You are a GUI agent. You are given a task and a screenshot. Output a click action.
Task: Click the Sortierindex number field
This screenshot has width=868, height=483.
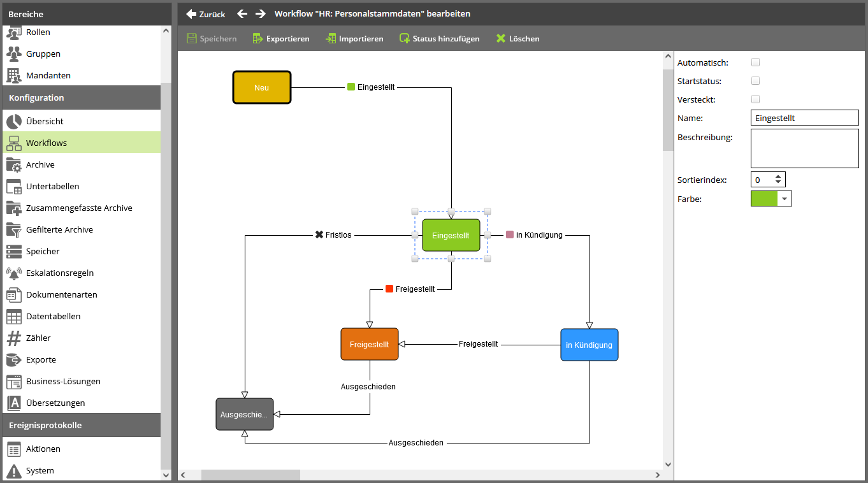762,180
